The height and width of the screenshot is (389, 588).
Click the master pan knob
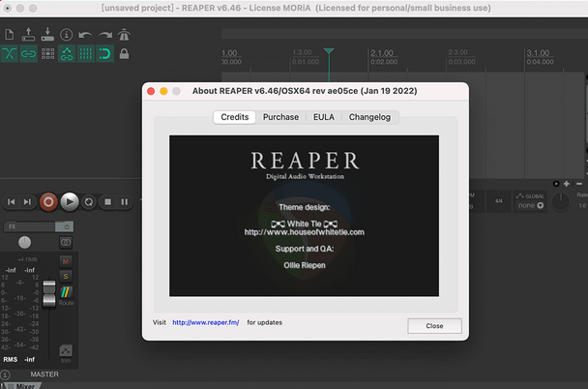[25, 242]
